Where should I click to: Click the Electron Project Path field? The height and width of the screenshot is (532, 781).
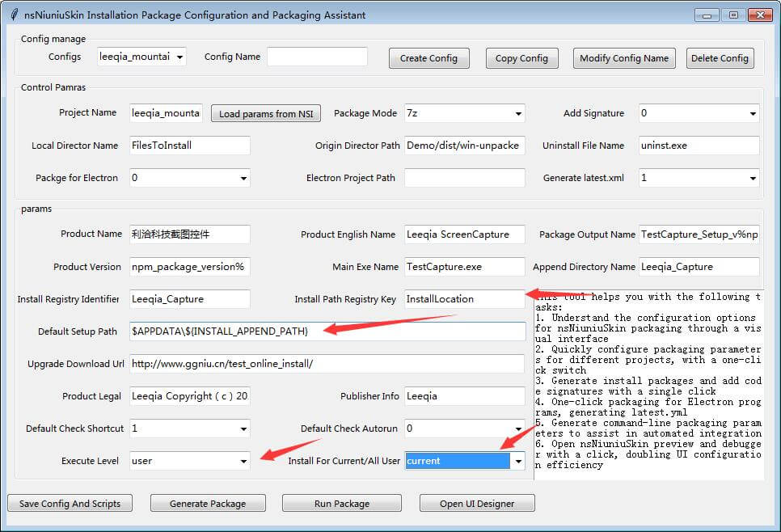pos(465,178)
